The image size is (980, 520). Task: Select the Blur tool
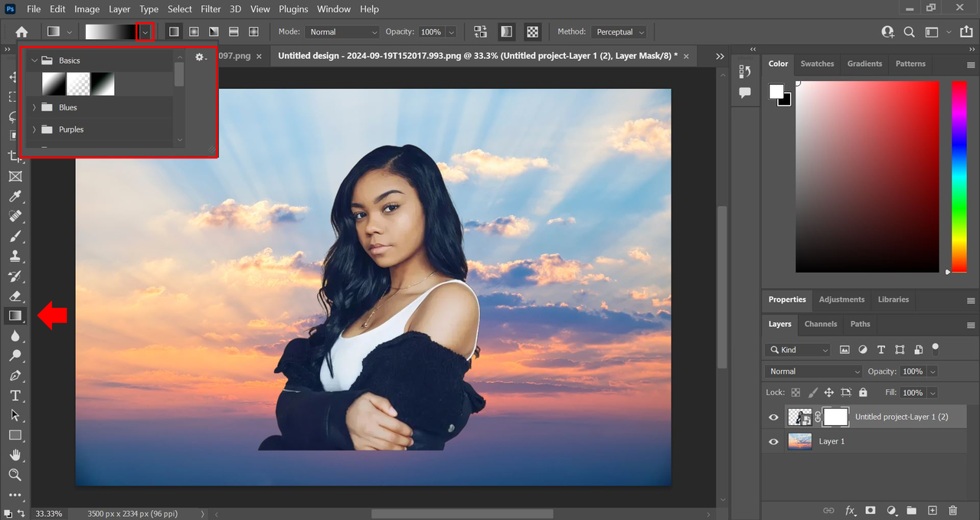click(x=15, y=335)
